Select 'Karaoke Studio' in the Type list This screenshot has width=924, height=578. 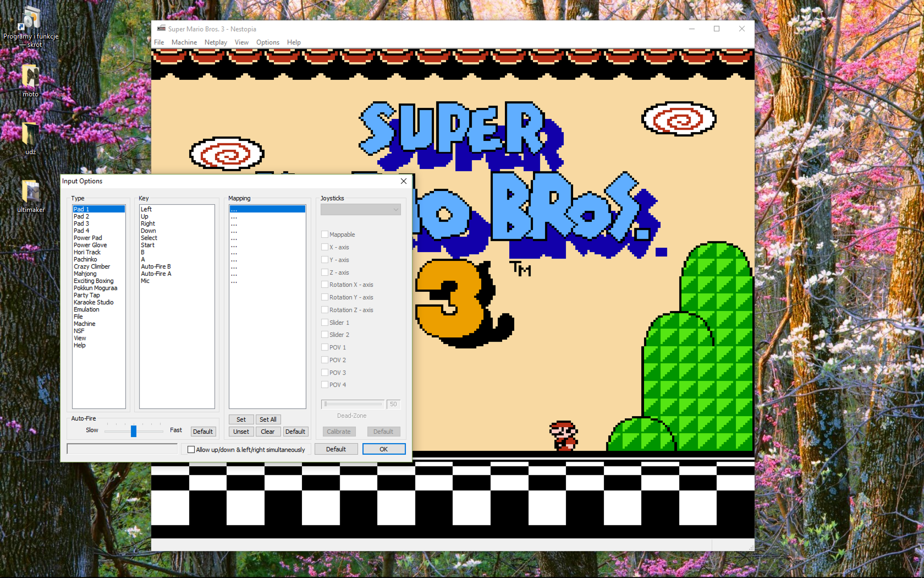click(x=99, y=302)
